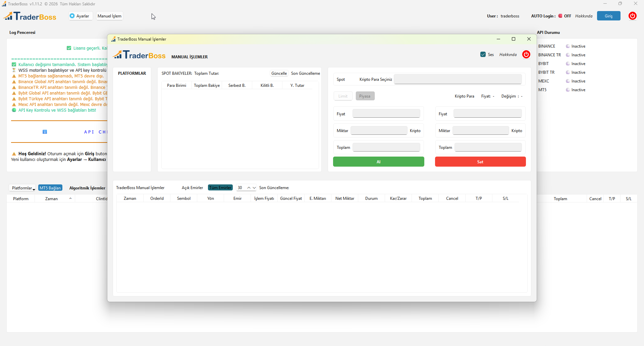
Task: Click the red power icon in Manual İşlemler dialog
Action: click(x=526, y=54)
